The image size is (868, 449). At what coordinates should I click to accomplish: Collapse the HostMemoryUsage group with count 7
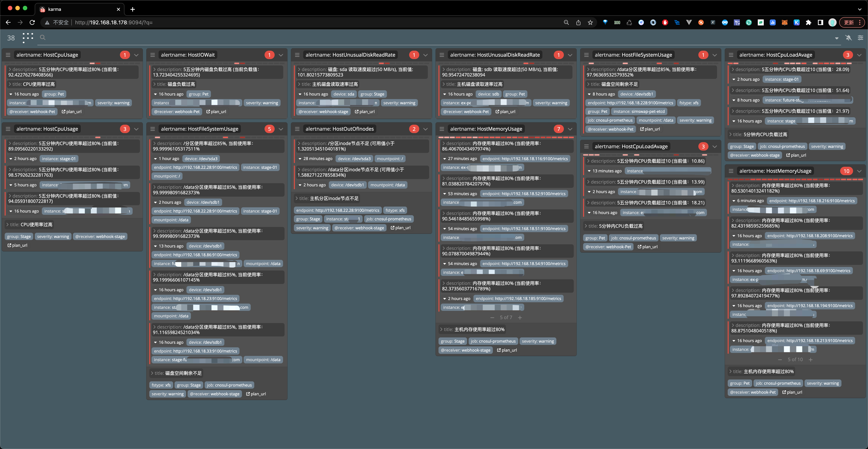(570, 129)
